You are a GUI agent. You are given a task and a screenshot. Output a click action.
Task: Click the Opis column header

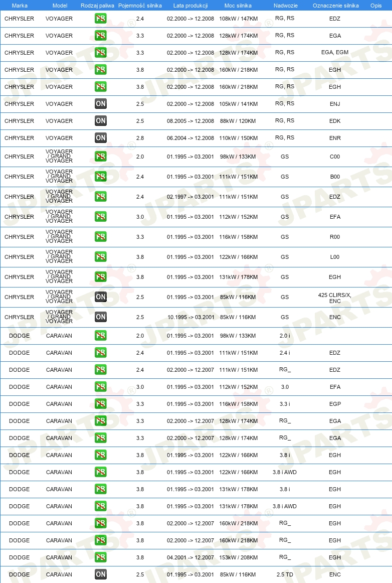click(376, 6)
